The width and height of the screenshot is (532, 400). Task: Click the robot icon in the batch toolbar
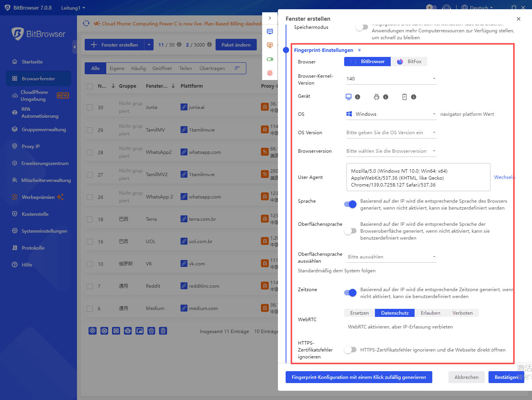tap(128, 331)
